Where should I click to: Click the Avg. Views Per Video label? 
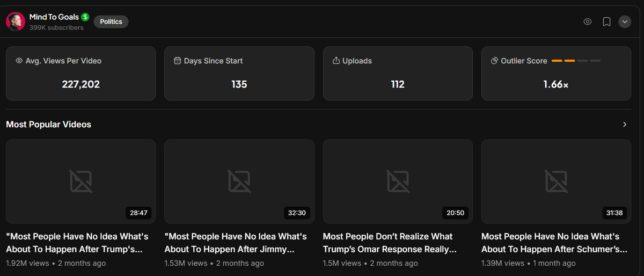coord(63,61)
